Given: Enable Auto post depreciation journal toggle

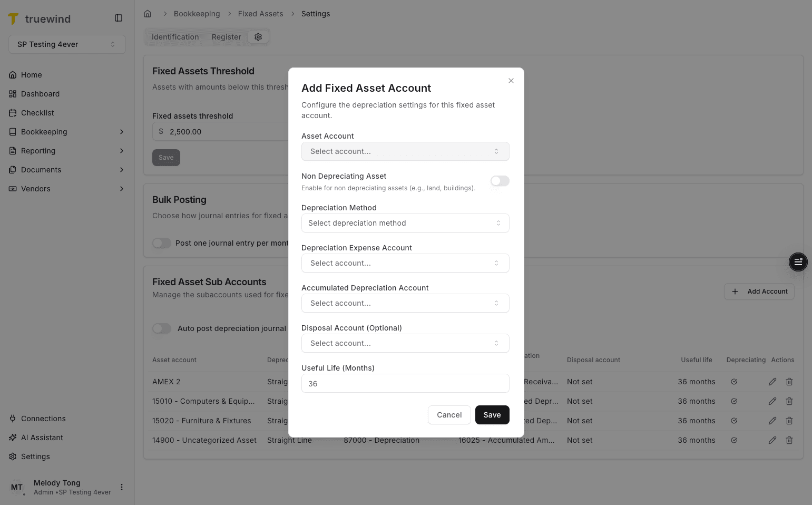Looking at the screenshot, I should point(162,328).
